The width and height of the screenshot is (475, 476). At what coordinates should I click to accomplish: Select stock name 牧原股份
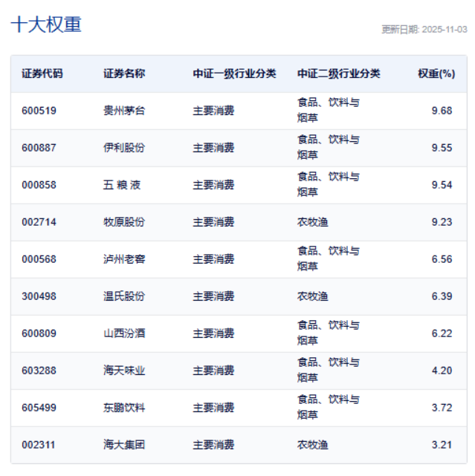(124, 222)
